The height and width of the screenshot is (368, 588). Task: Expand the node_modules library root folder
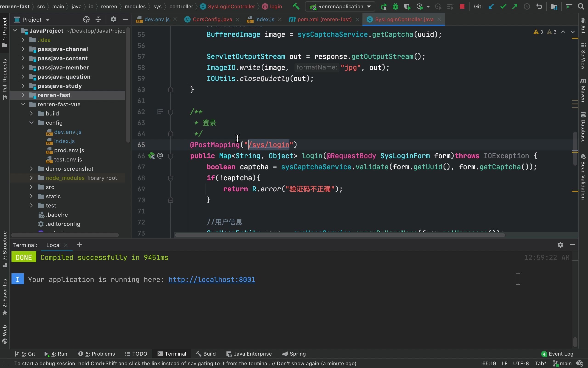(x=31, y=178)
